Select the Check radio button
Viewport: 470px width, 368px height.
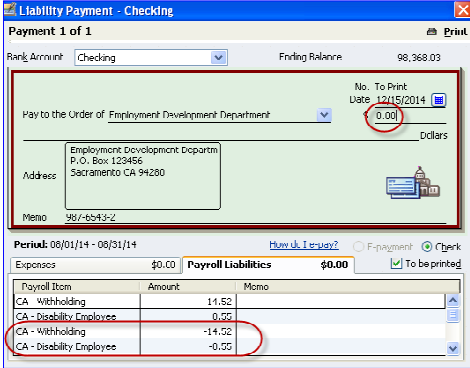pos(427,247)
